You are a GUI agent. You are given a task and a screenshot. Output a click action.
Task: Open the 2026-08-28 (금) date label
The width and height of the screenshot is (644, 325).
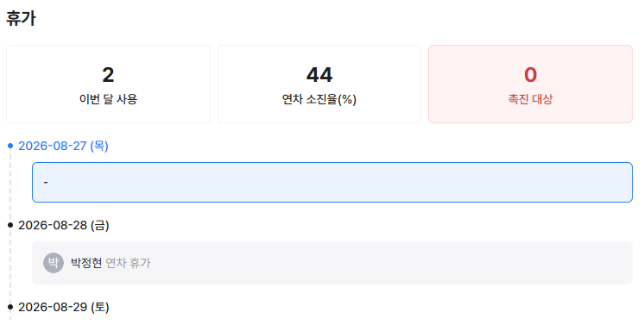click(64, 225)
